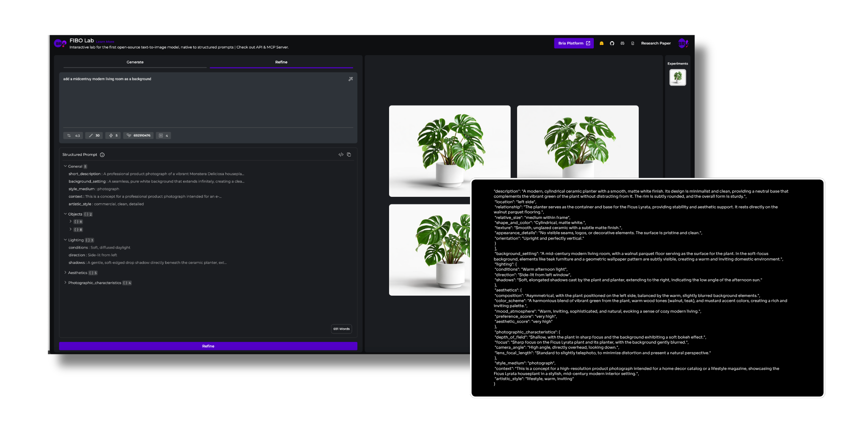
Task: Select the monstera thumbnail under Experiments
Action: click(677, 77)
